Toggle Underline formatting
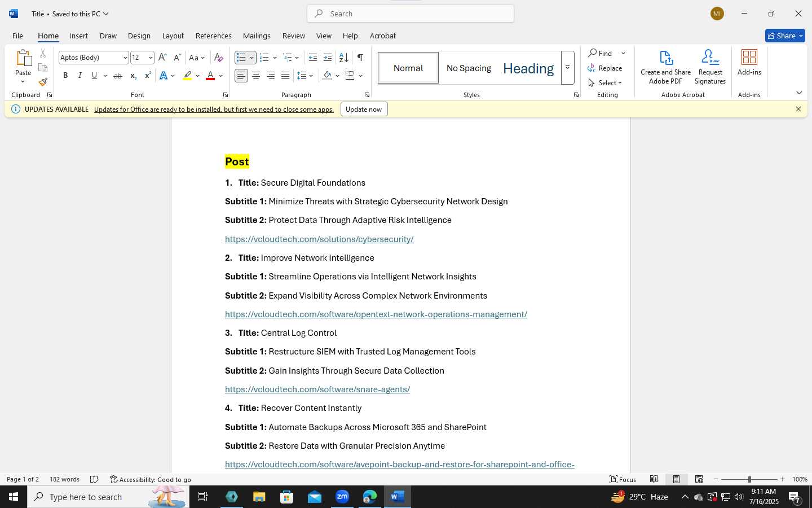Viewport: 812px width, 508px height. [94, 76]
